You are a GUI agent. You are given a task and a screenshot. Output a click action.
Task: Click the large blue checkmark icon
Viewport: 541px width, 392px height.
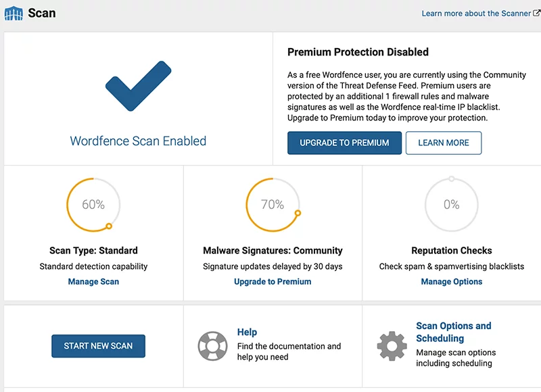[139, 86]
